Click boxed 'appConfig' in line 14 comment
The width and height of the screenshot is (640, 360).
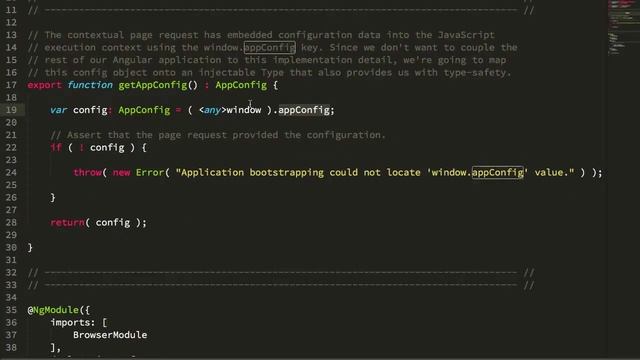coord(269,47)
